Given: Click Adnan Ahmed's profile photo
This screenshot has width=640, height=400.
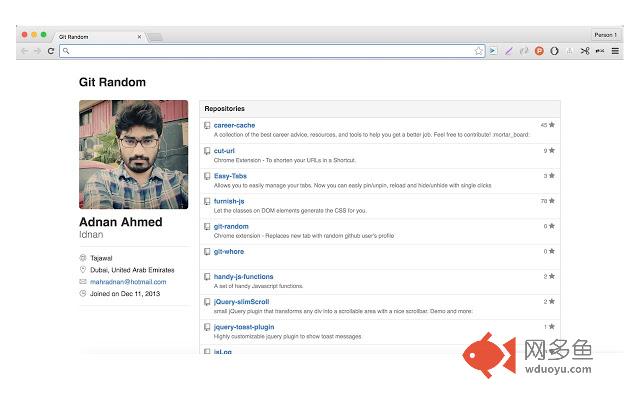Looking at the screenshot, I should click(133, 154).
